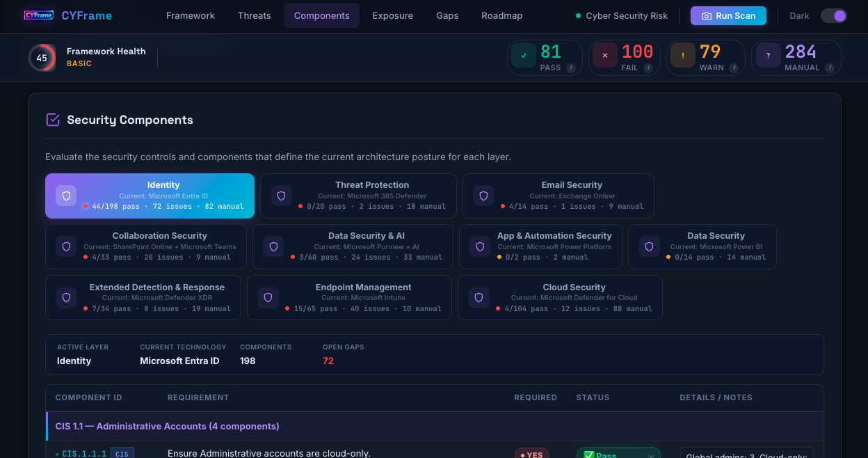
Task: Open the Threats tab
Action: click(x=254, y=16)
